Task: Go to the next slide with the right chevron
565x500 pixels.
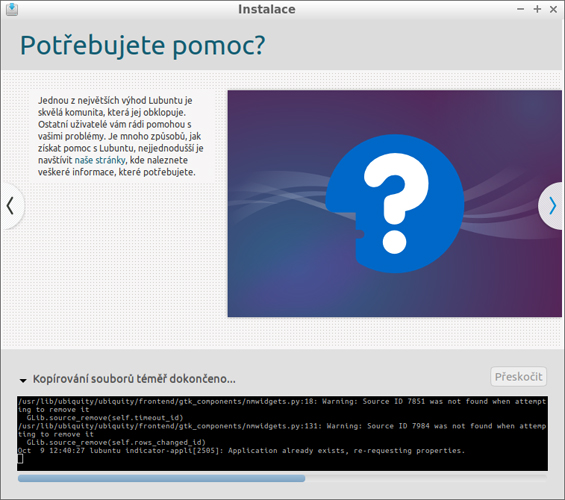Action: (x=552, y=206)
